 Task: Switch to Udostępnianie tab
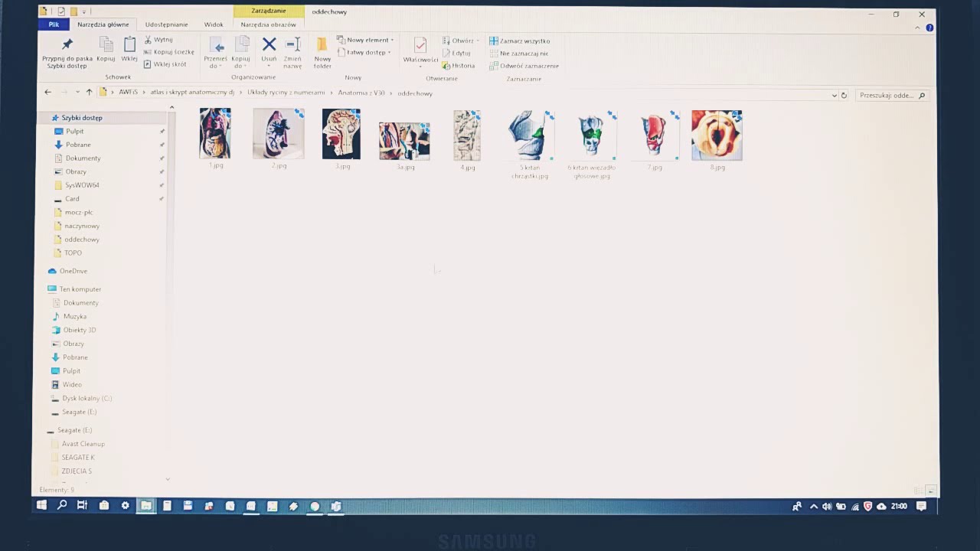(x=166, y=24)
